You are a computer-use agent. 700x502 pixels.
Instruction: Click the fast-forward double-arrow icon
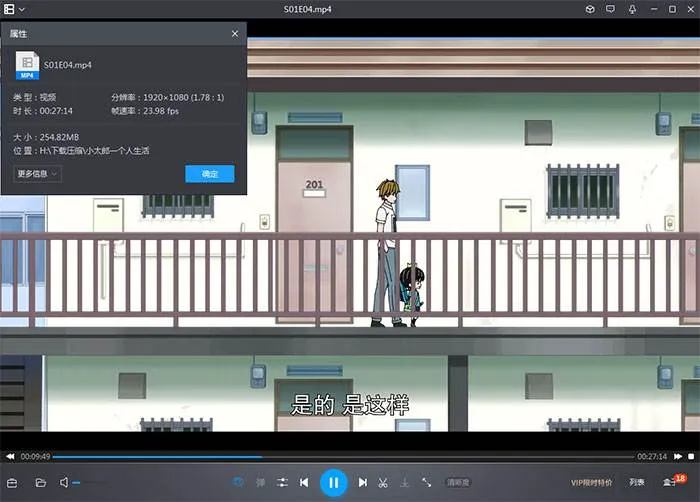pos(678,456)
